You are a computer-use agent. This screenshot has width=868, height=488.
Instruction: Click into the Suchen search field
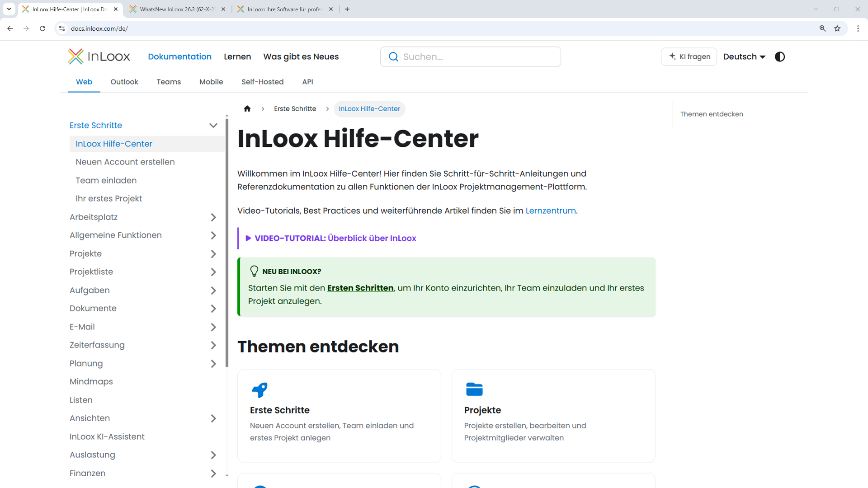click(471, 57)
